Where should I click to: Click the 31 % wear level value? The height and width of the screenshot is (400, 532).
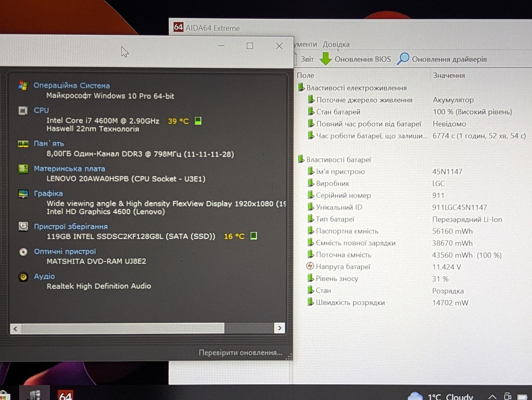pyautogui.click(x=440, y=279)
